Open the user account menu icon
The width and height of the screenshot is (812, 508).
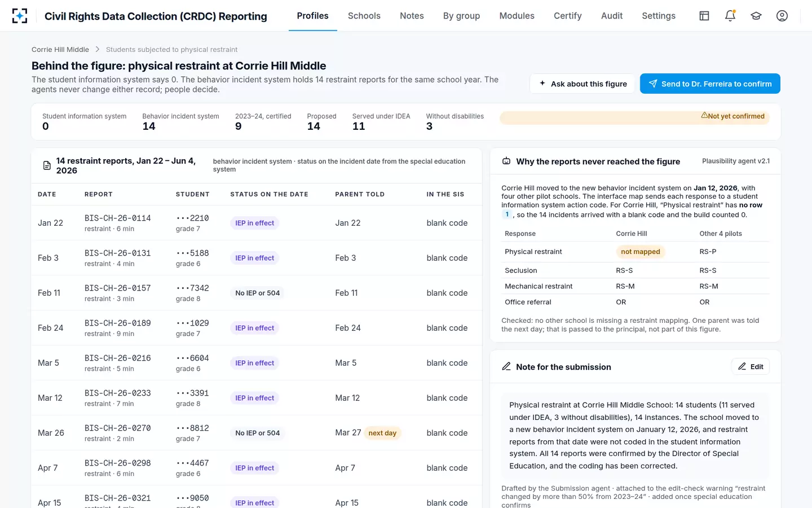point(782,16)
